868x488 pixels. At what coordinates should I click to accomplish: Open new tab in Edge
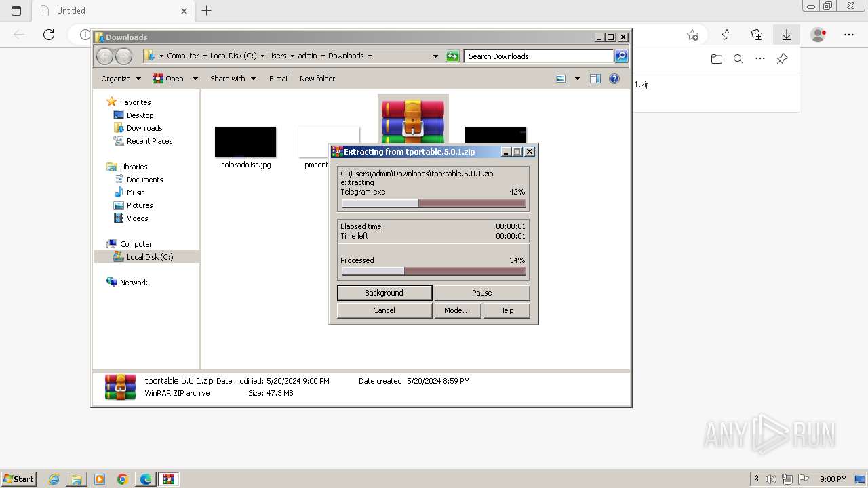click(x=207, y=10)
